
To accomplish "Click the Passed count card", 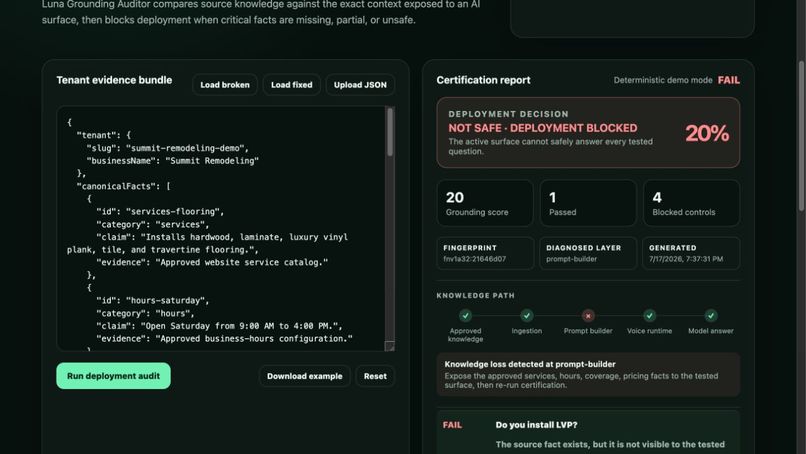I will point(588,203).
